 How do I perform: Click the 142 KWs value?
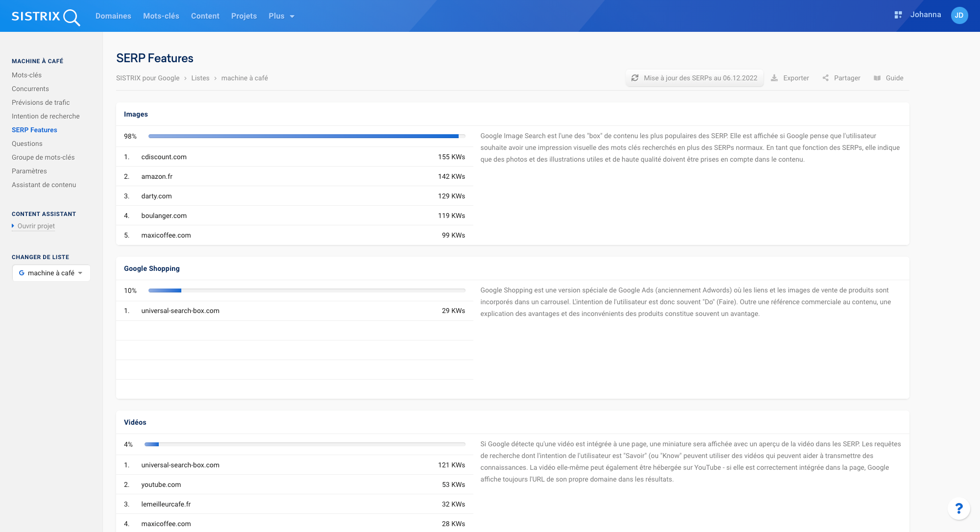coord(451,176)
